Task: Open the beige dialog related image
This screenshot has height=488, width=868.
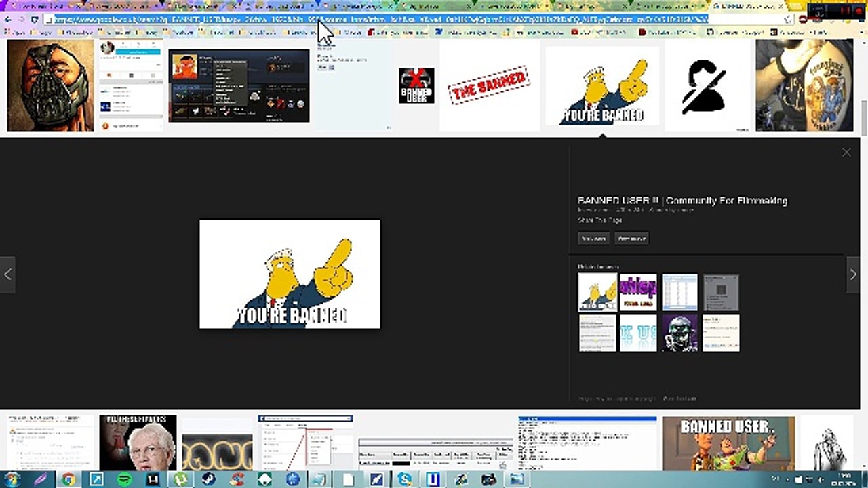Action: [721, 333]
